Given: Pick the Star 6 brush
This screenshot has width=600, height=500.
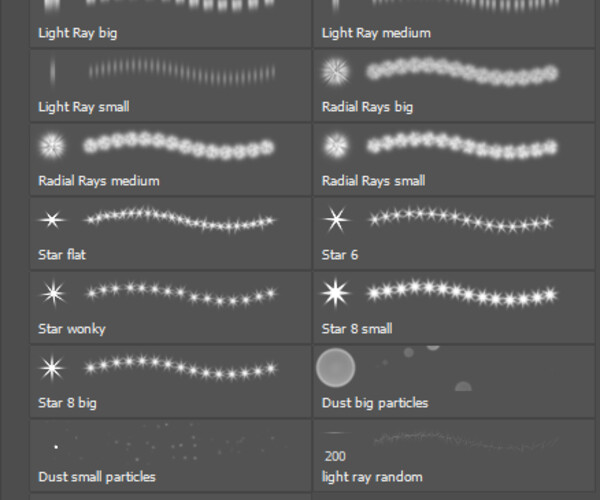Looking at the screenshot, I should 454,233.
